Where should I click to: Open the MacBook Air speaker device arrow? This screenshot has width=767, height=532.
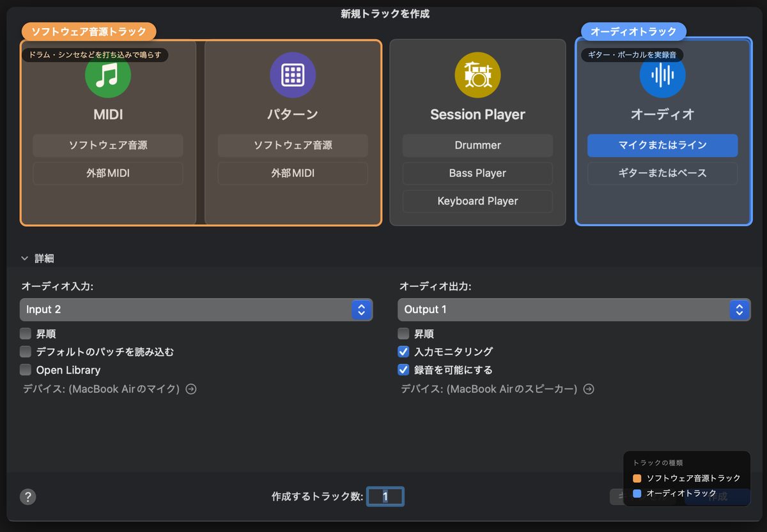(x=589, y=389)
